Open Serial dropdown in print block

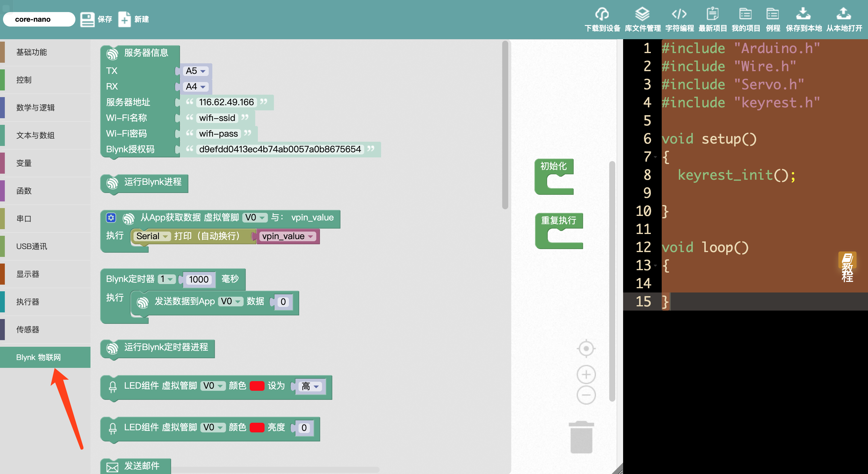pos(152,236)
